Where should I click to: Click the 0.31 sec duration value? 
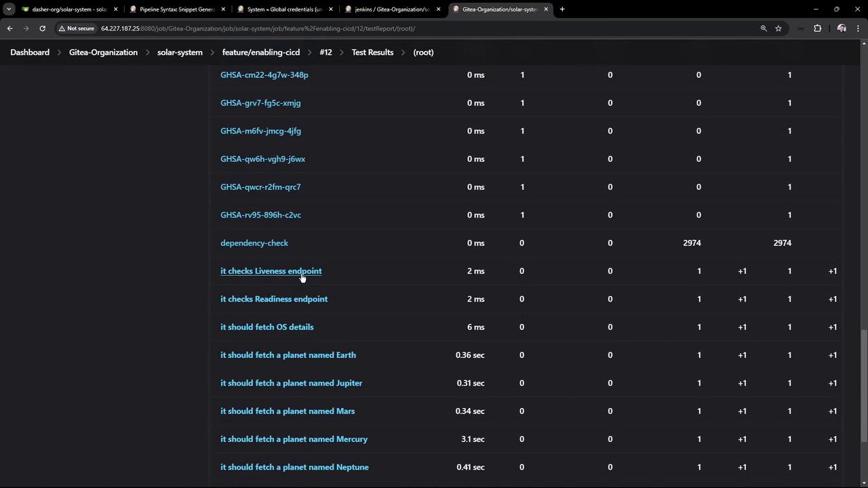(471, 383)
